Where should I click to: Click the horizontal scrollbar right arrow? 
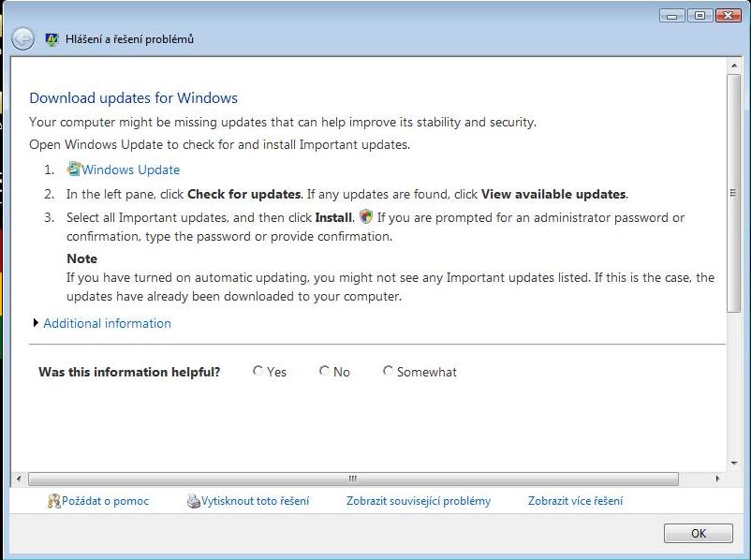click(x=717, y=479)
